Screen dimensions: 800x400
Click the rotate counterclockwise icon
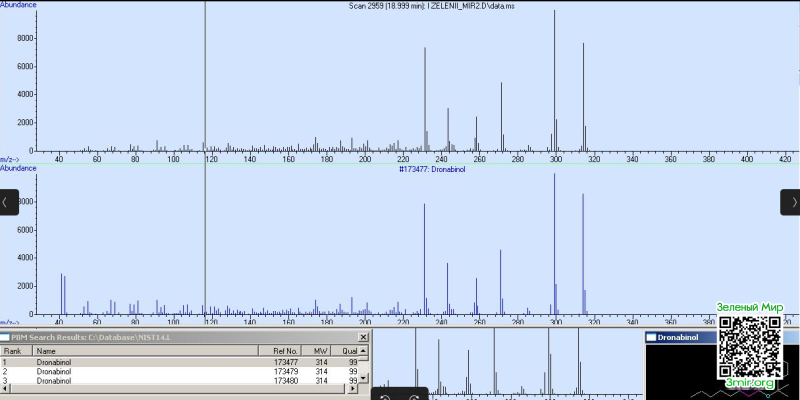click(386, 397)
